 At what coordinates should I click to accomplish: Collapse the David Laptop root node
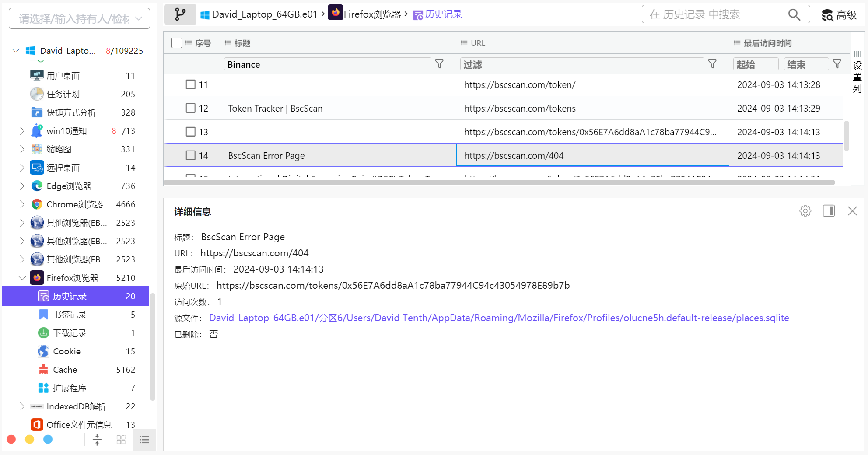[x=16, y=51]
